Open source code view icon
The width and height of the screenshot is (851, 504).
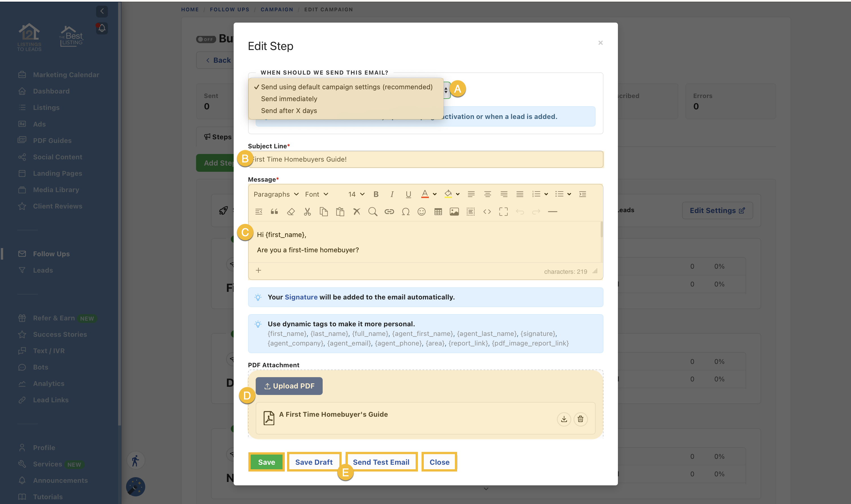[x=487, y=212]
